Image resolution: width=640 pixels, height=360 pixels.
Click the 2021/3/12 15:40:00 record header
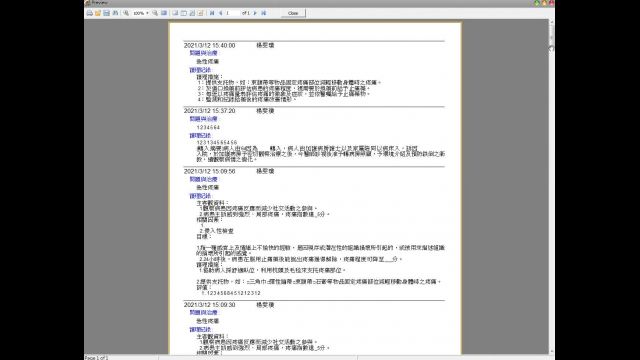click(x=229, y=45)
